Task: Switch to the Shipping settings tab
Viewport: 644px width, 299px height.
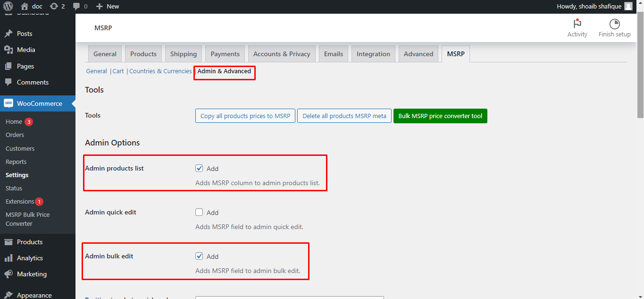Action: click(184, 54)
